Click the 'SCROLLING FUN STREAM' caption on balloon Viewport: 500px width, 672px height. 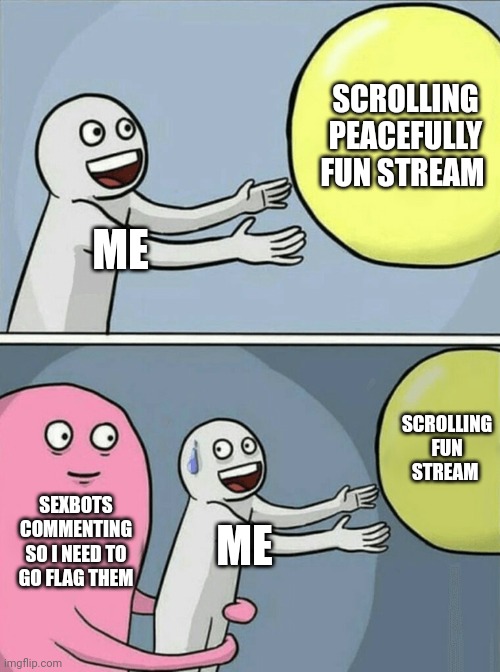pyautogui.click(x=446, y=448)
